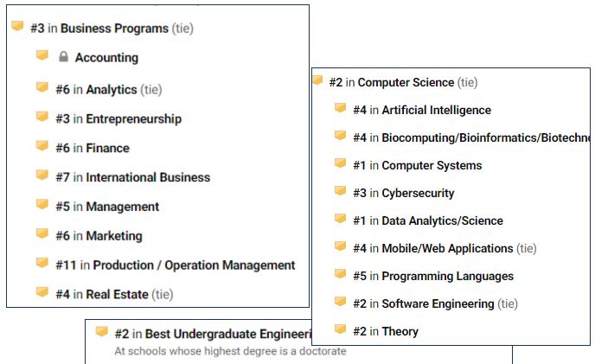Open the Finance ranking entry

[x=93, y=148]
